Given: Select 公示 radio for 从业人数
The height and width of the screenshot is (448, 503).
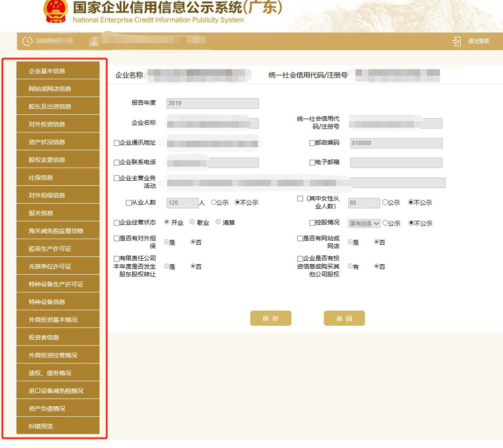Looking at the screenshot, I should coord(215,202).
